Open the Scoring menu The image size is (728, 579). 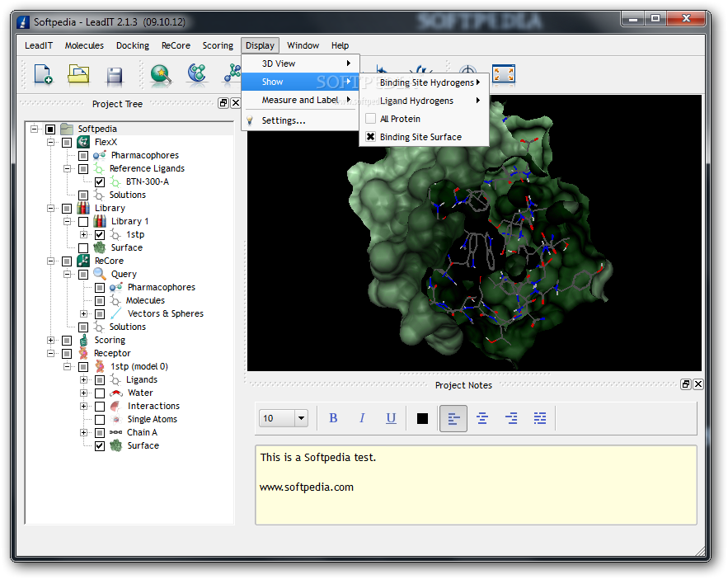218,45
